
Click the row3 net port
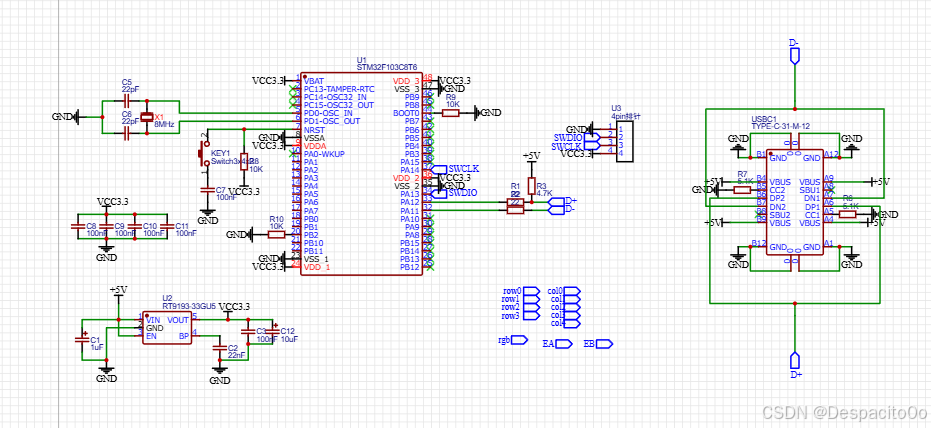click(531, 316)
